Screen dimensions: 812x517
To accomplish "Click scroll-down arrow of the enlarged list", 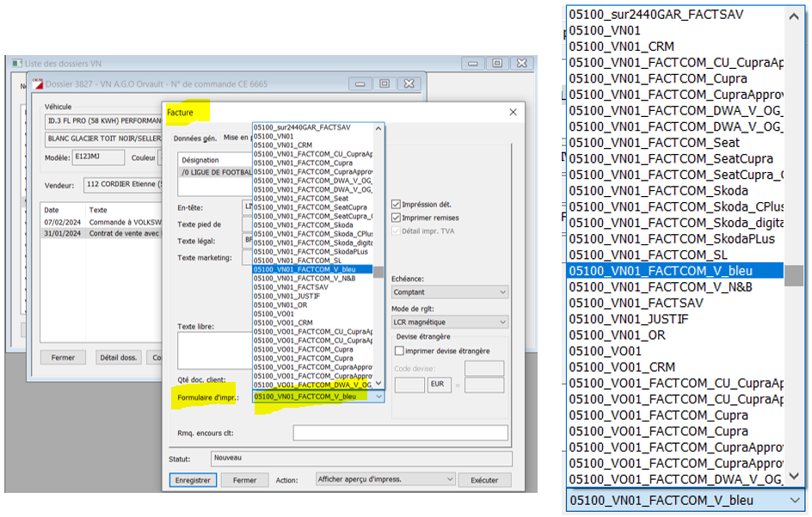I will tap(793, 476).
